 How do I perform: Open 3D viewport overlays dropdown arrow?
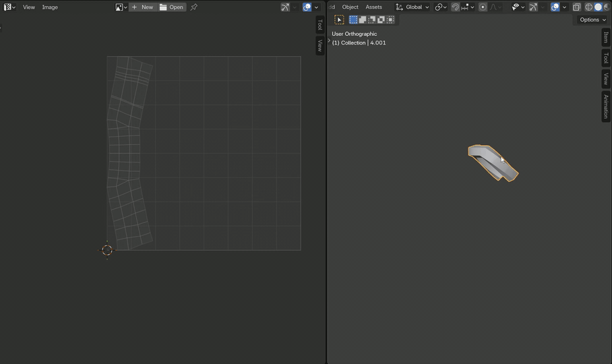coord(564,7)
